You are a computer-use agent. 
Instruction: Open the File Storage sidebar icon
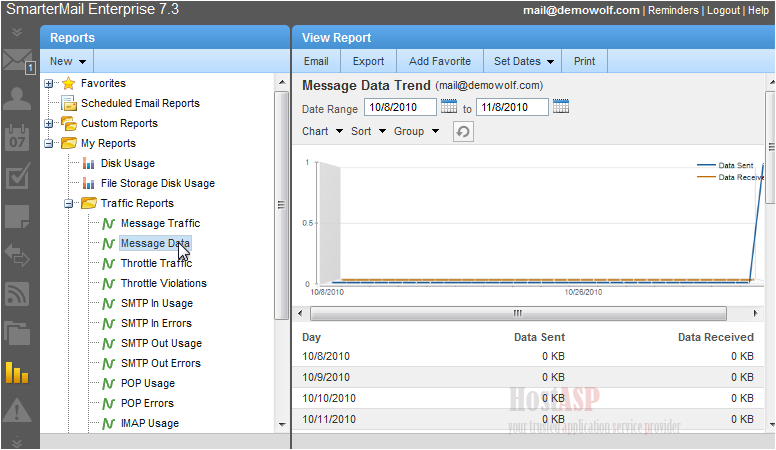tap(17, 333)
